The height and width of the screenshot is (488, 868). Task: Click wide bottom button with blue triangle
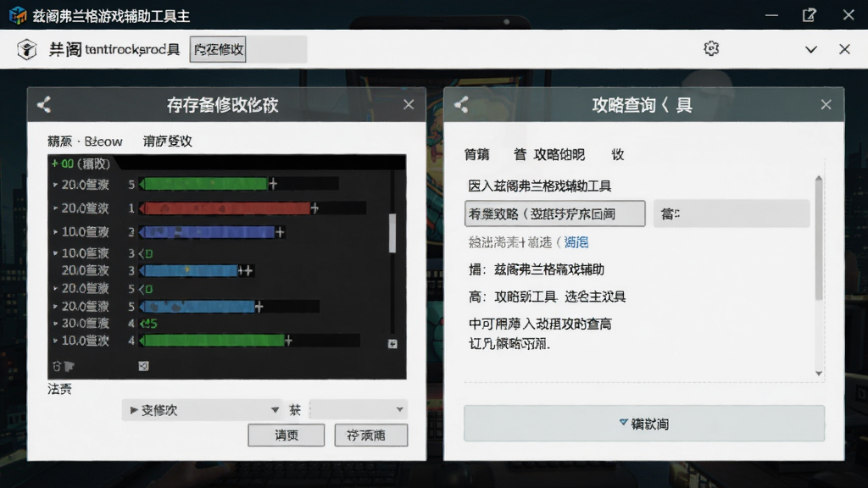click(644, 424)
